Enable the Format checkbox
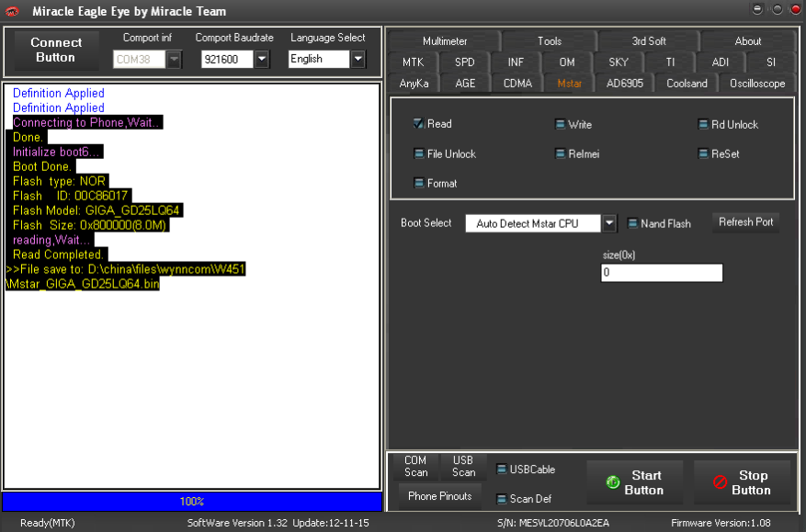 tap(418, 183)
